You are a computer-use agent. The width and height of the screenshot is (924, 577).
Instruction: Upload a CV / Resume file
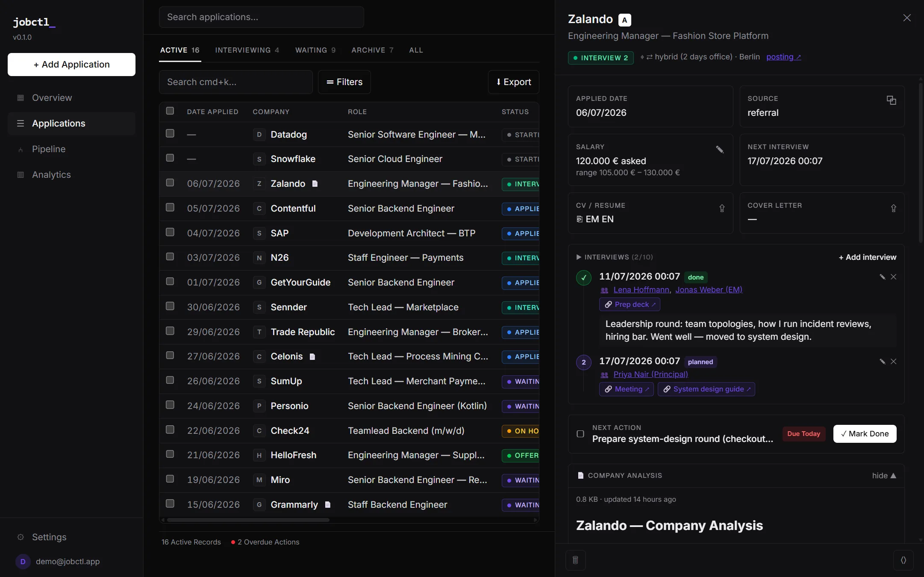[722, 208]
